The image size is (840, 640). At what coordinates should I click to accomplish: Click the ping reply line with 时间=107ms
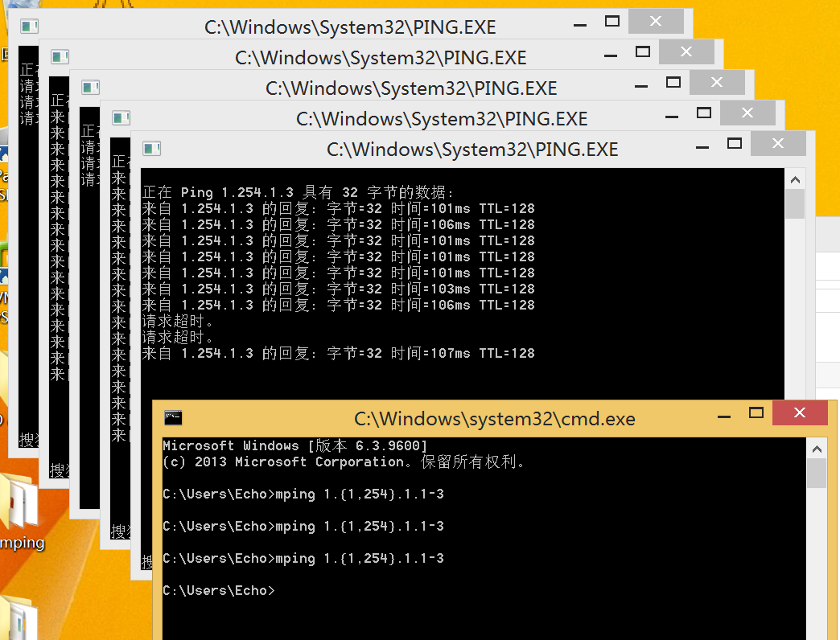(339, 353)
